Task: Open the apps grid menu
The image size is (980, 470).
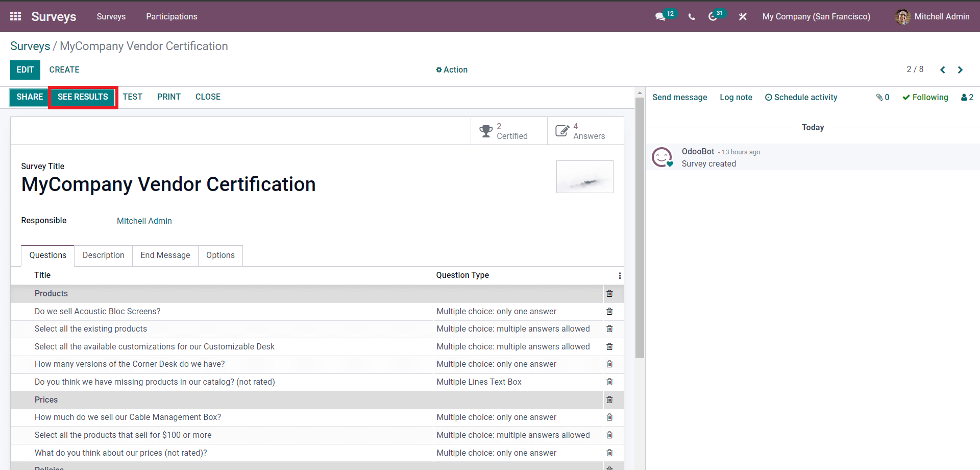Action: pos(16,16)
